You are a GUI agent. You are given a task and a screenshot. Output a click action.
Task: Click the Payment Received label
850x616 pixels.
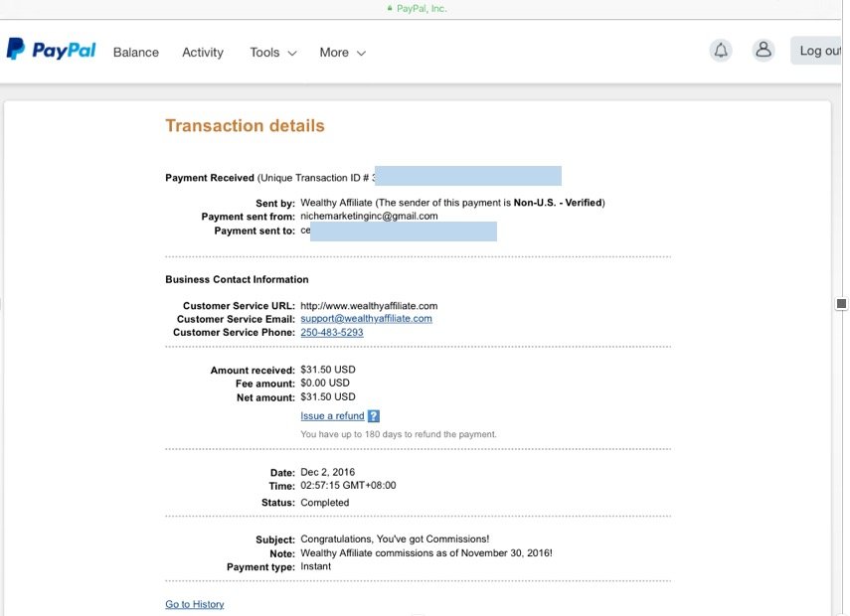click(210, 178)
